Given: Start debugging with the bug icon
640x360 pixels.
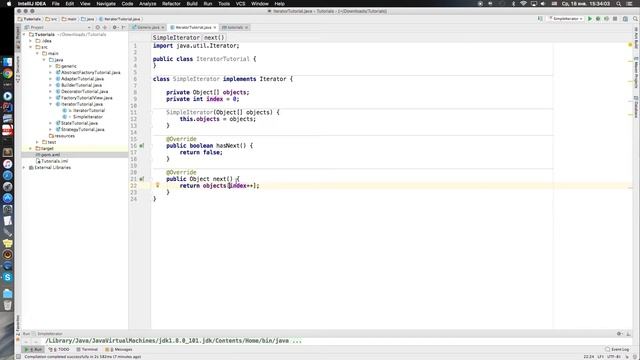Looking at the screenshot, I should pyautogui.click(x=598, y=19).
